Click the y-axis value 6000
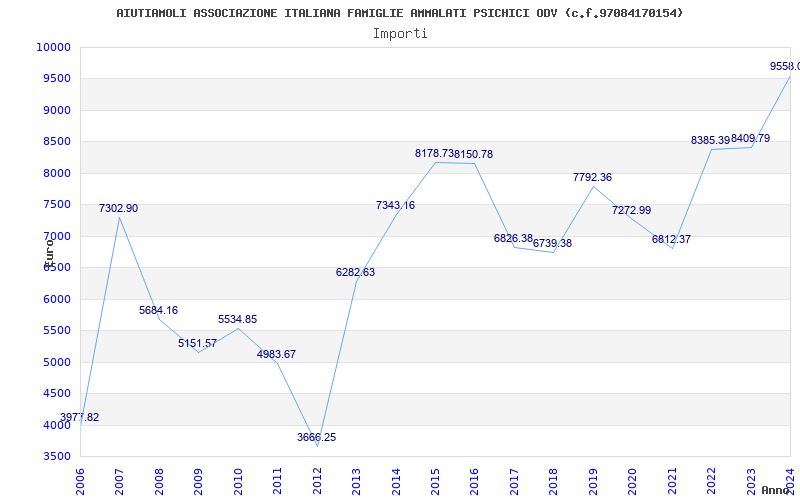 click(x=56, y=299)
